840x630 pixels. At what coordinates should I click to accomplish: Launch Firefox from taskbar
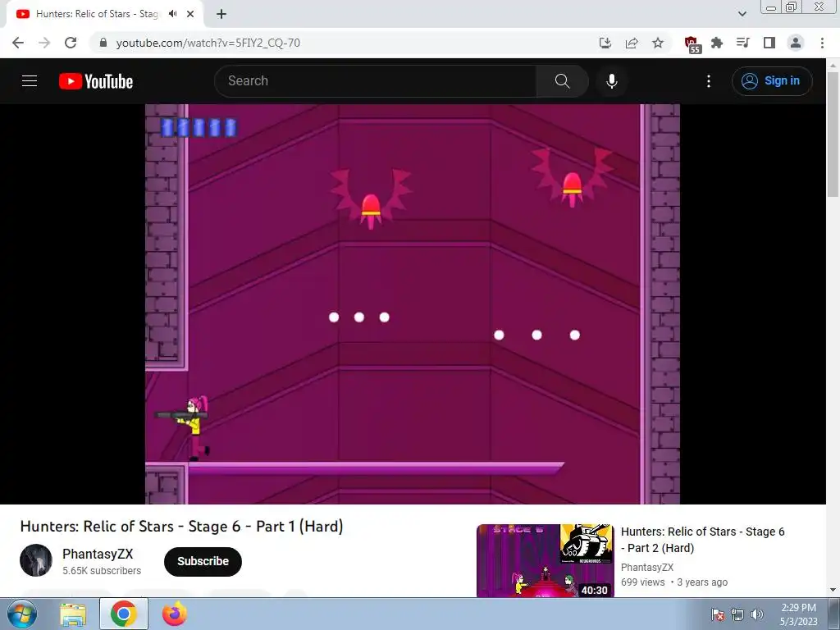pos(175,614)
